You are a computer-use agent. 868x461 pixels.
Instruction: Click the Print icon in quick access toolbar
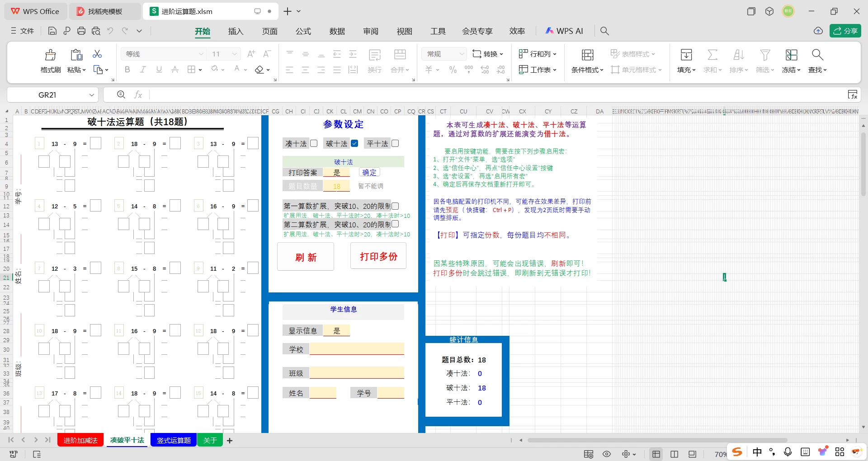click(x=81, y=31)
